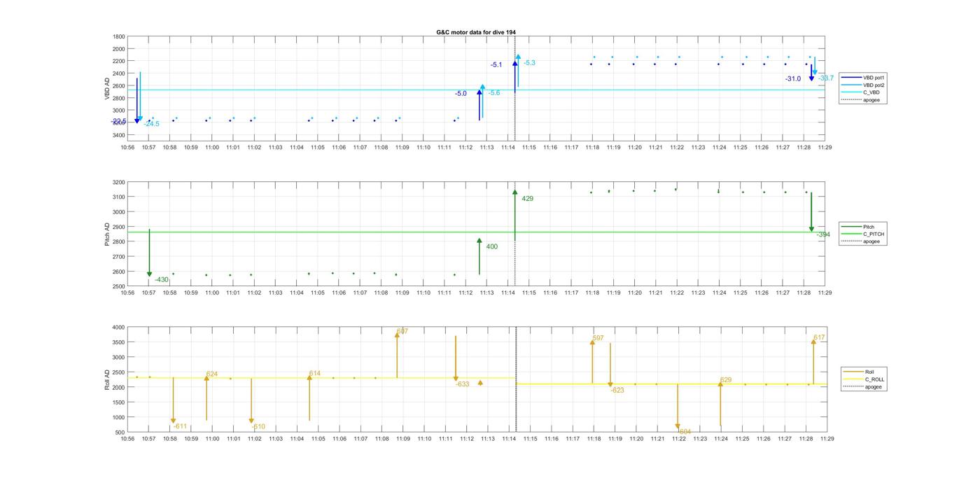Click the plot title 'G&C motor data for dive 194'
Screen dimensions: 980x485
(x=476, y=32)
